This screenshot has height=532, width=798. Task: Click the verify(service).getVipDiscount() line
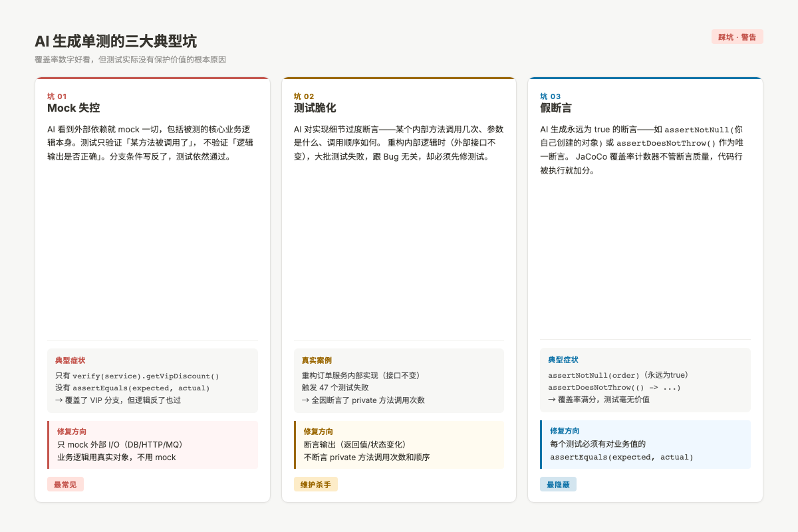tap(137, 376)
